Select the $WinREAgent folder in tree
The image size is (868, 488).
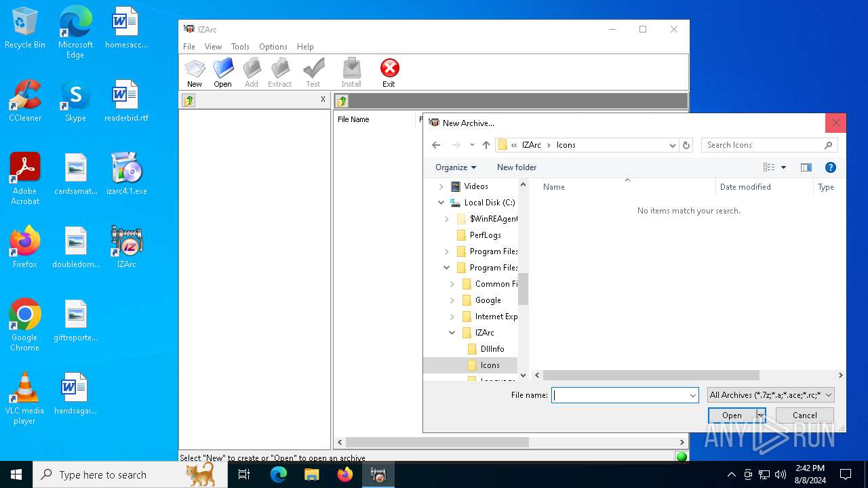494,219
